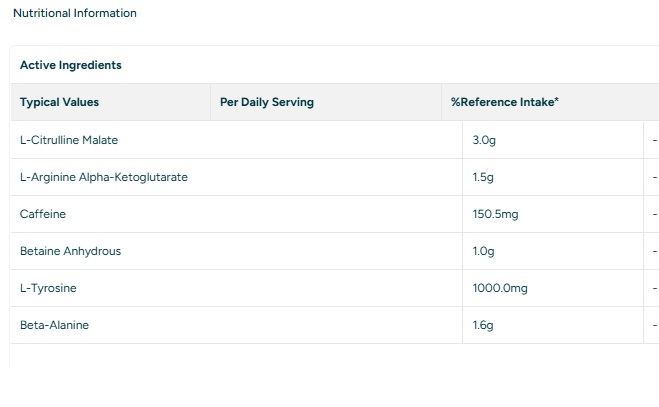Click the reference intake dash for Caffeine
This screenshot has height=407, width=659.
click(x=654, y=214)
